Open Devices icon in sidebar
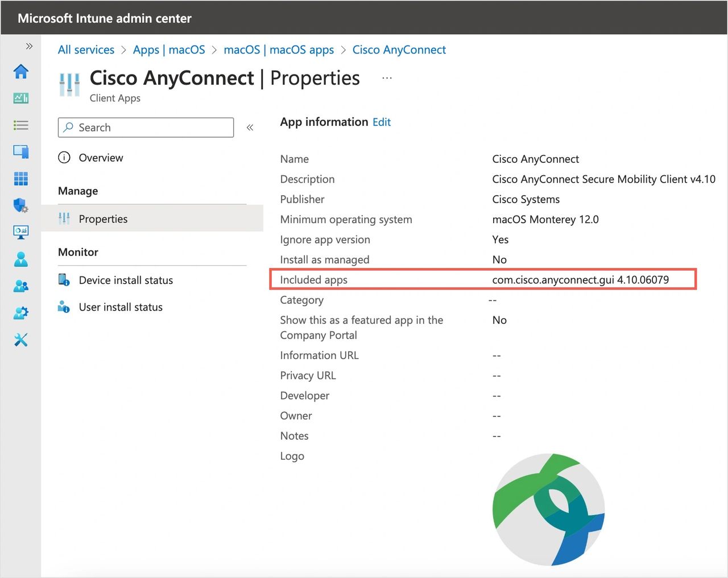 click(x=21, y=152)
